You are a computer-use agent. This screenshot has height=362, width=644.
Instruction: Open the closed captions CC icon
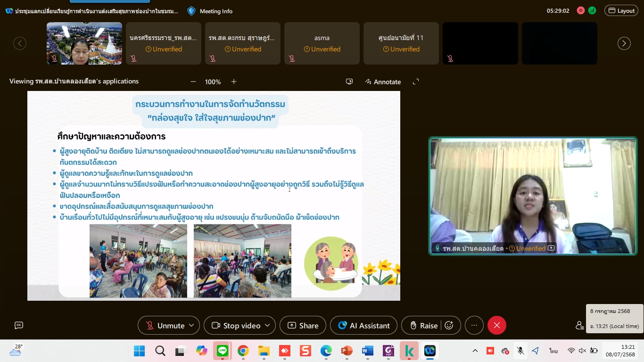click(19, 325)
